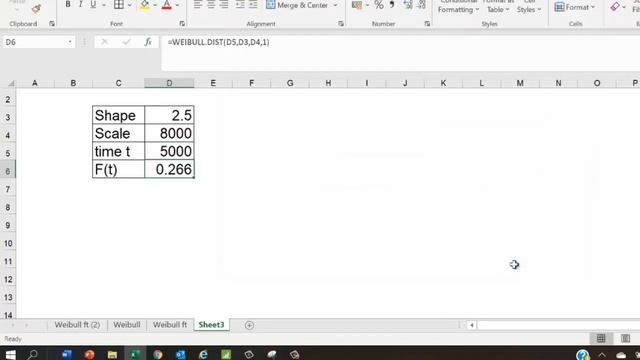Apply the red font color
The image size is (640, 360).
(167, 5)
